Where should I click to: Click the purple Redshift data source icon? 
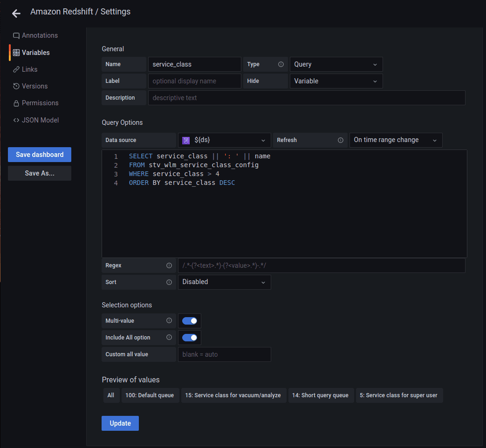tap(186, 140)
